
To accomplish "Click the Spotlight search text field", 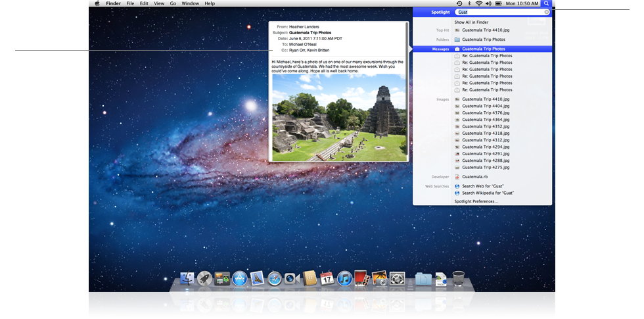I will pyautogui.click(x=499, y=12).
